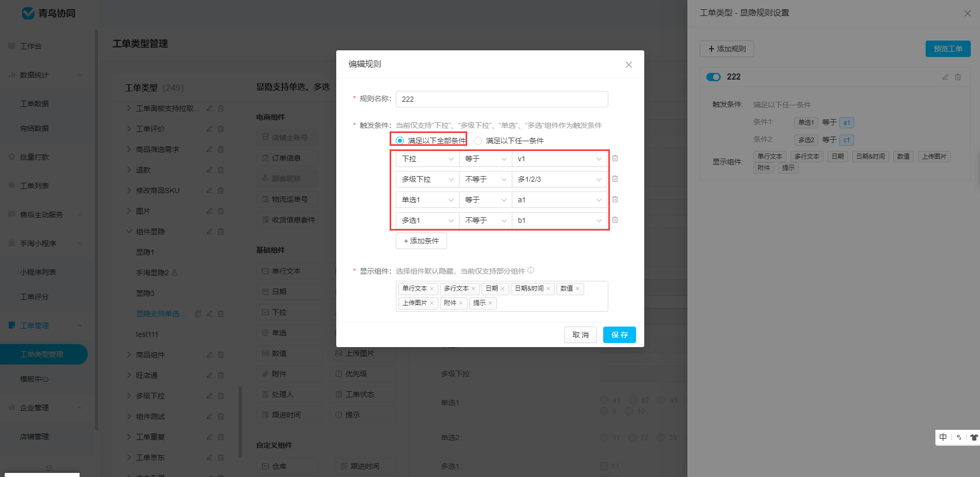This screenshot has width=980, height=477.
Task: Expand the 工单评价 tree item
Action: tap(129, 129)
